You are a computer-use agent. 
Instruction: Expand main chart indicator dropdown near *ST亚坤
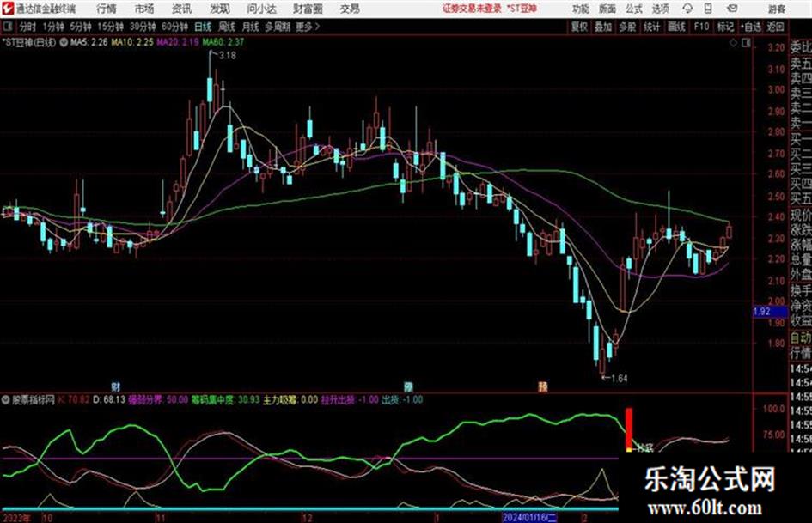(64, 42)
